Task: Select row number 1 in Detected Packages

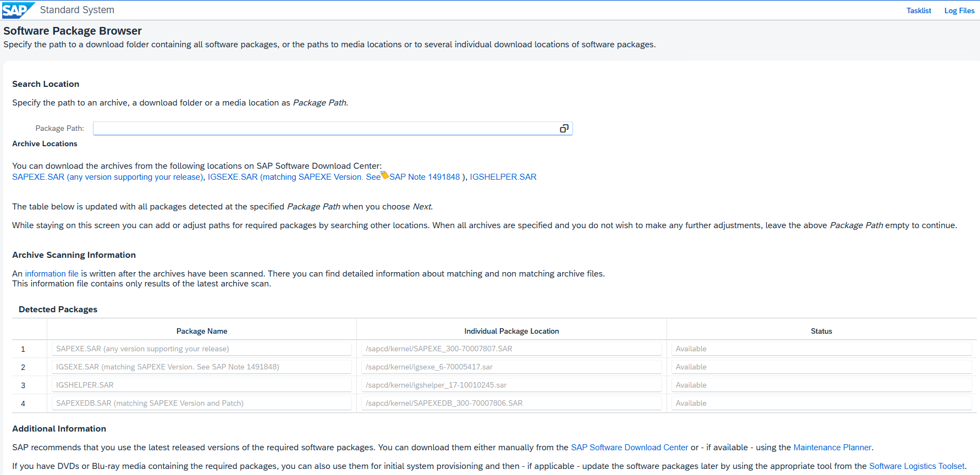Action: [23, 349]
